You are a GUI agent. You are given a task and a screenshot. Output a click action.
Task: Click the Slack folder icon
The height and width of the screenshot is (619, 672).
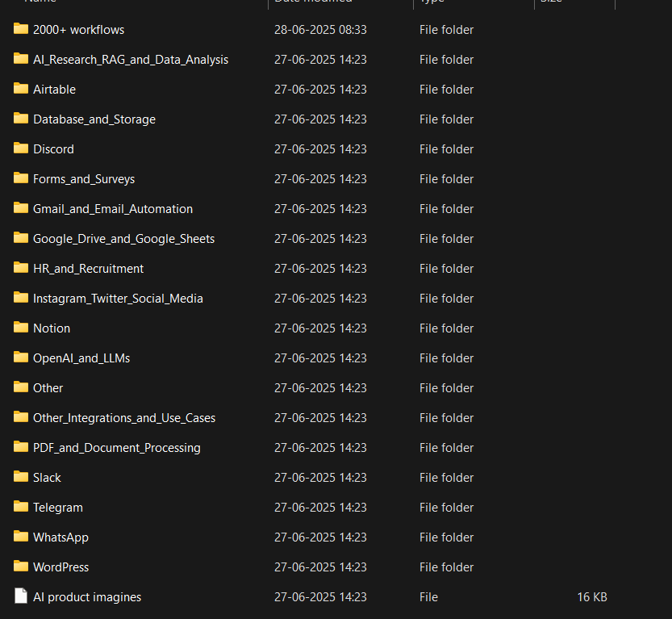pos(21,477)
